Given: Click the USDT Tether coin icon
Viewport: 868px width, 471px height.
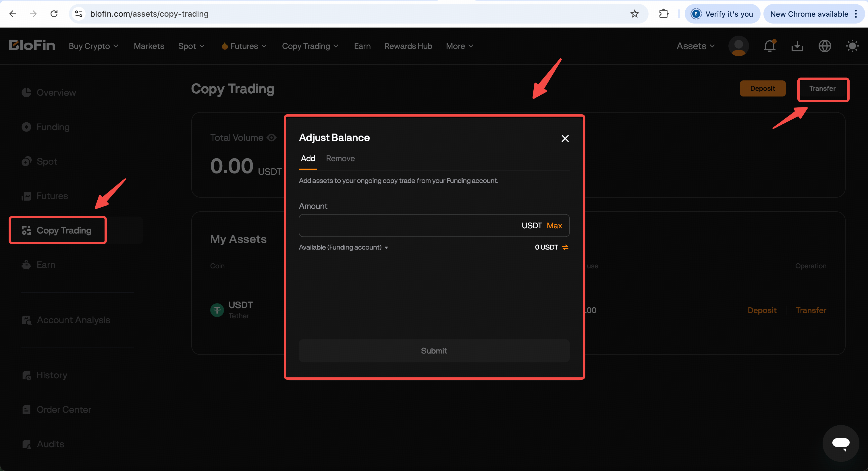Looking at the screenshot, I should pos(217,310).
